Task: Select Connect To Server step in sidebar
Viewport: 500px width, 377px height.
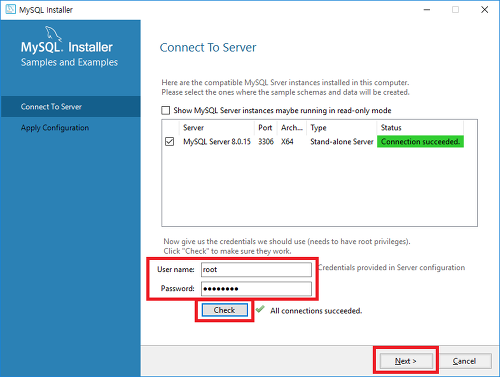Action: tap(71, 107)
